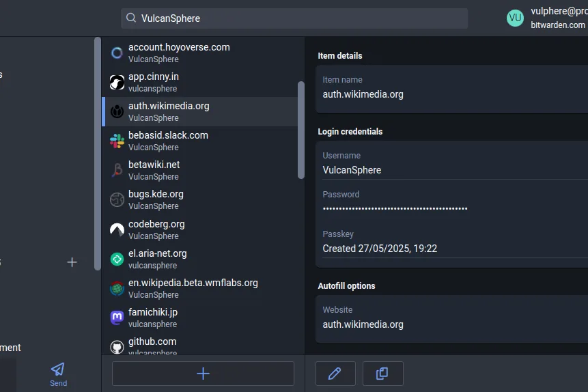Click the Passkey created date
The height and width of the screenshot is (392, 588).
pos(380,249)
